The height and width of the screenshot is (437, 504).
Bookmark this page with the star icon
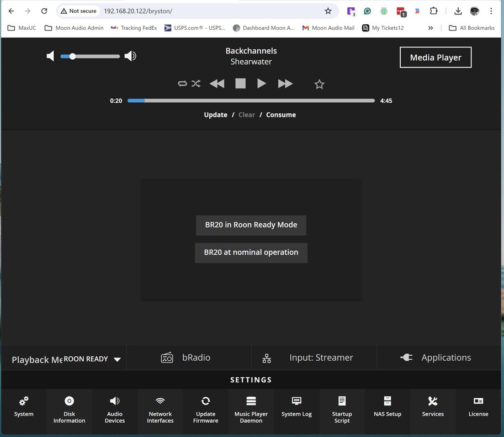click(328, 11)
